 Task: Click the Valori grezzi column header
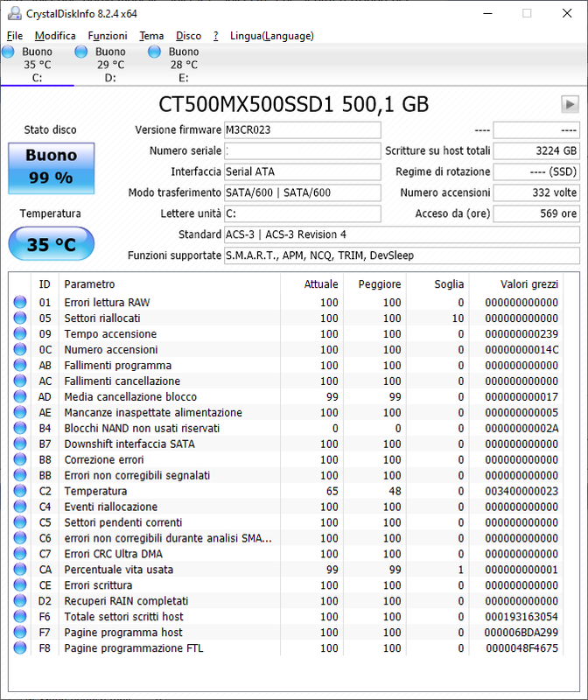pos(516,283)
